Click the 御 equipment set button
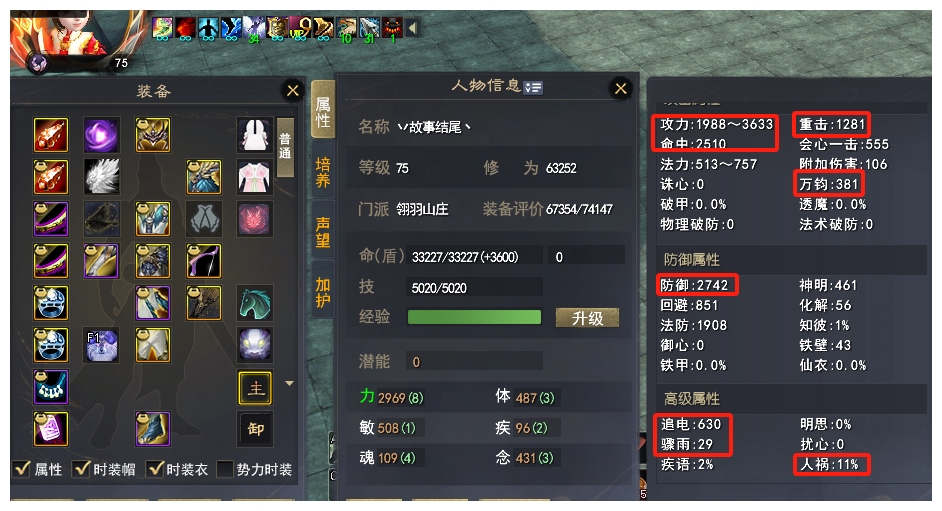The image size is (942, 511). pyautogui.click(x=255, y=429)
